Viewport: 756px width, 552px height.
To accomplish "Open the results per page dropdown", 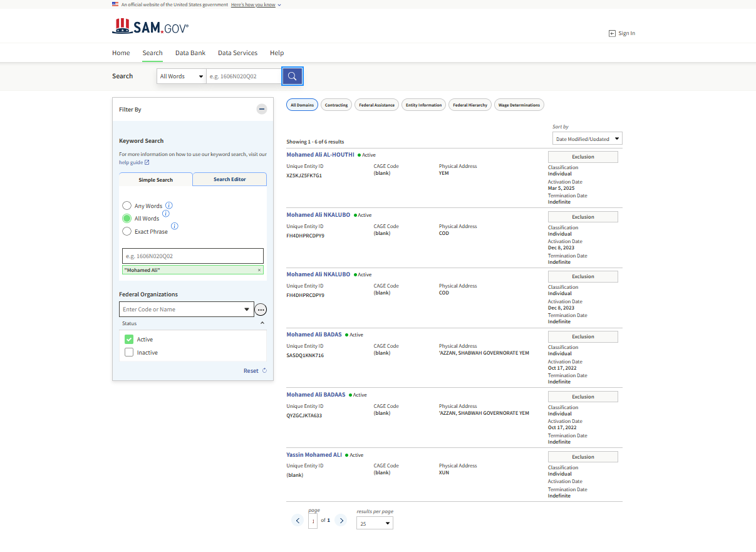I will coord(374,523).
